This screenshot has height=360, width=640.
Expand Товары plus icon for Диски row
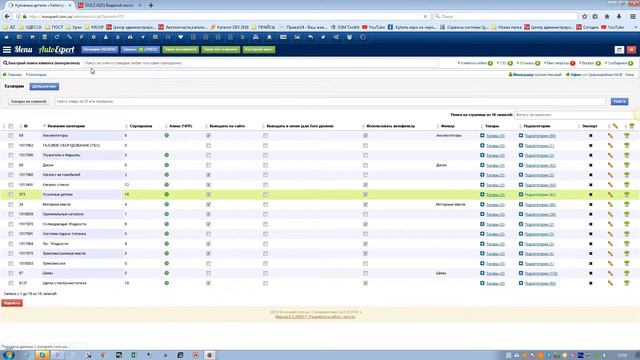coord(482,165)
